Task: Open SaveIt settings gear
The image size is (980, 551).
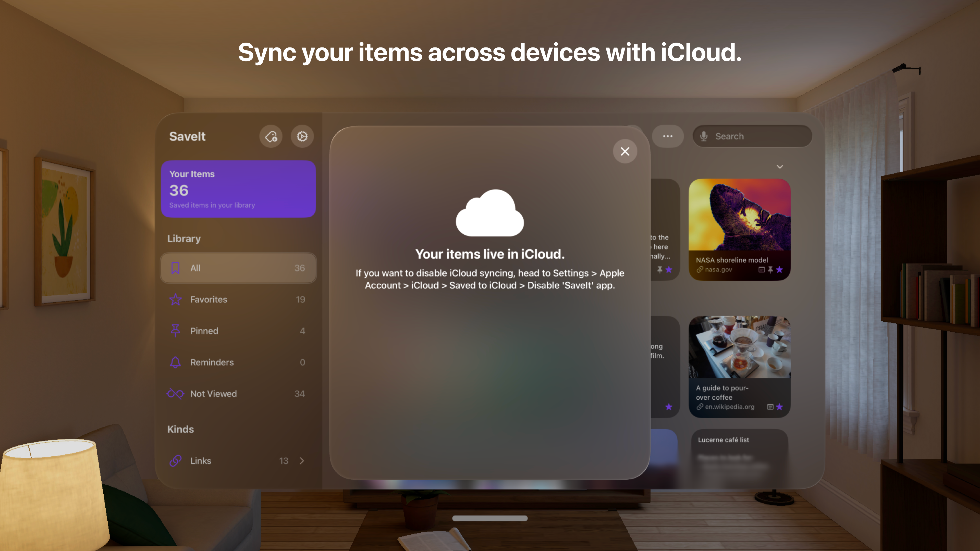Action: pyautogui.click(x=302, y=136)
